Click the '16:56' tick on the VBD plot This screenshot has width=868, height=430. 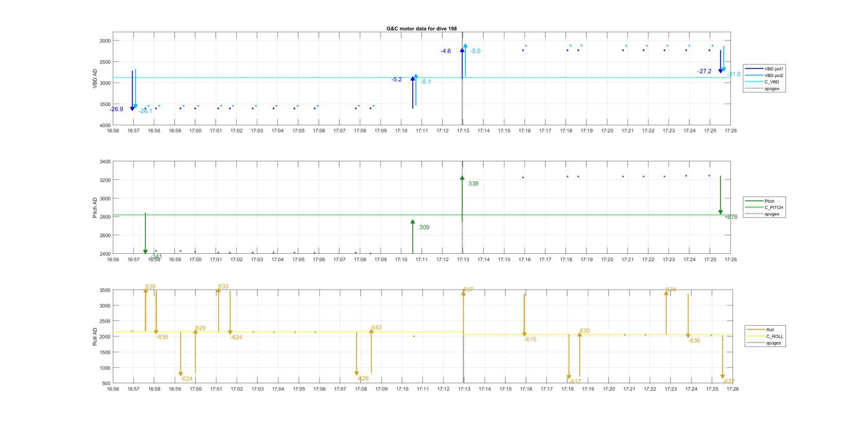click(x=112, y=130)
